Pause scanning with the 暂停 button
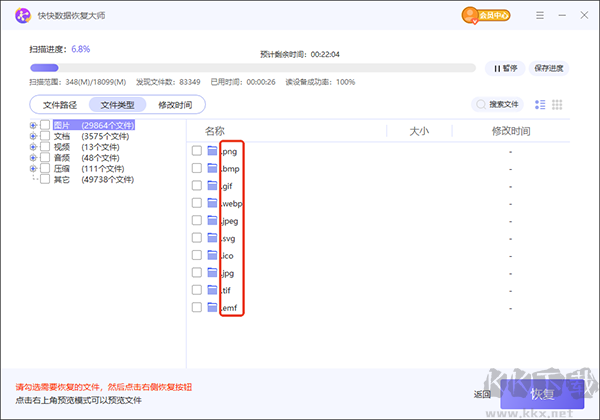The height and width of the screenshot is (420, 600). 503,68
